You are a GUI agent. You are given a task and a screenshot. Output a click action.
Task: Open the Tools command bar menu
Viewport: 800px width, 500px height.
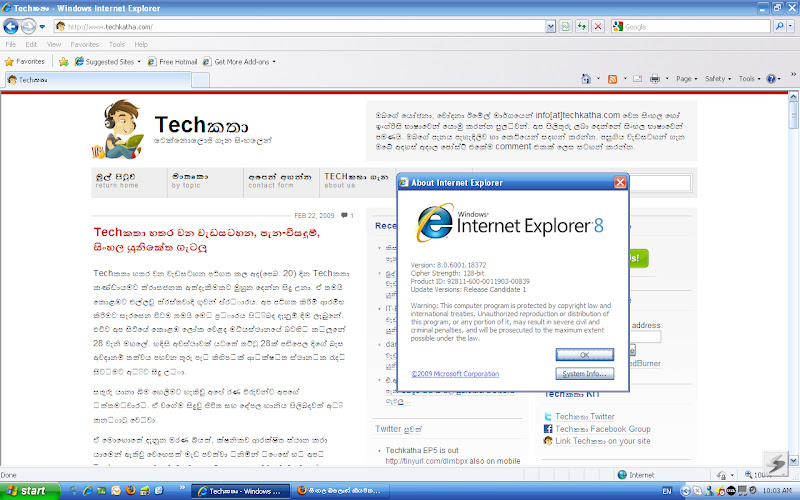[x=749, y=79]
